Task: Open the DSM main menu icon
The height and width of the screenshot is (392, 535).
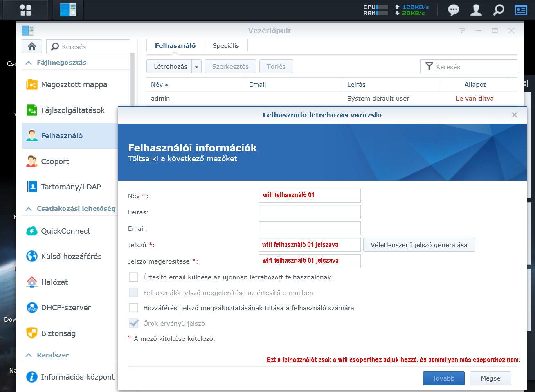Action: point(25,10)
